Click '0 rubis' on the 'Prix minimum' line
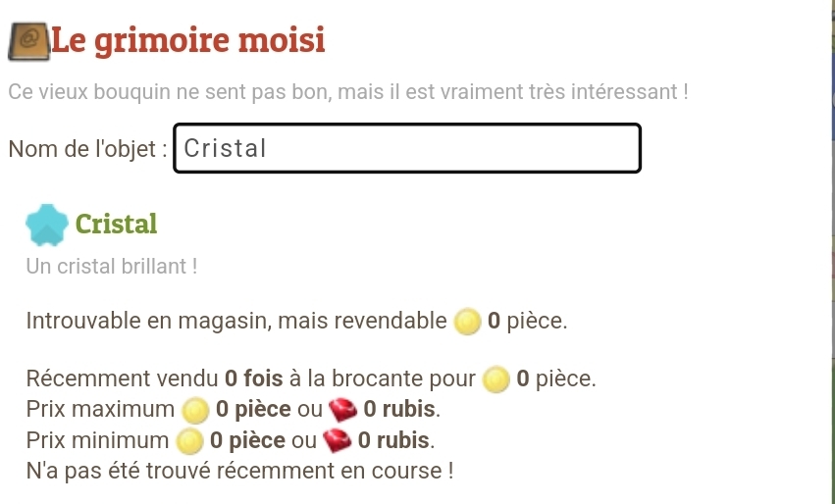Image resolution: width=835 pixels, height=504 pixels. point(394,440)
